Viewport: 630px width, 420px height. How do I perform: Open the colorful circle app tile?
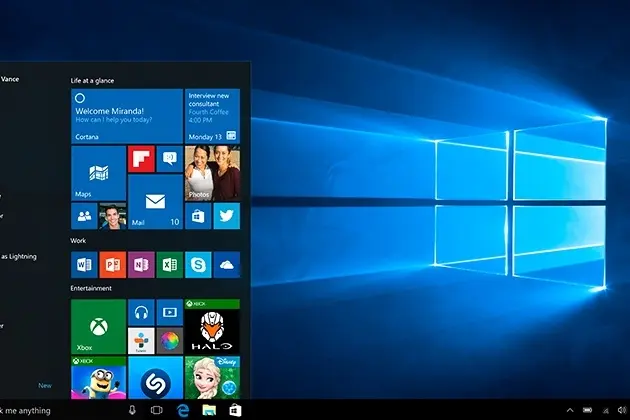click(170, 341)
